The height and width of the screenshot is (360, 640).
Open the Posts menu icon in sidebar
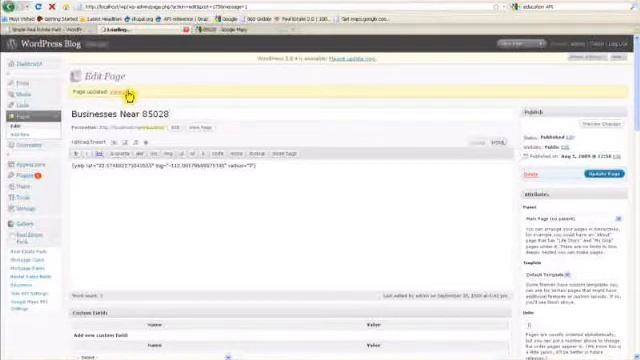tap(11, 83)
